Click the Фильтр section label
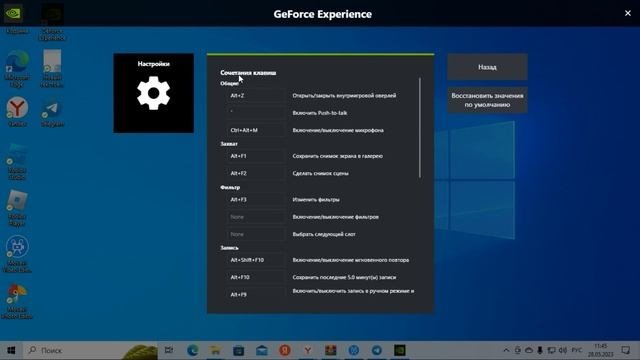This screenshot has width=640, height=360. [230, 187]
